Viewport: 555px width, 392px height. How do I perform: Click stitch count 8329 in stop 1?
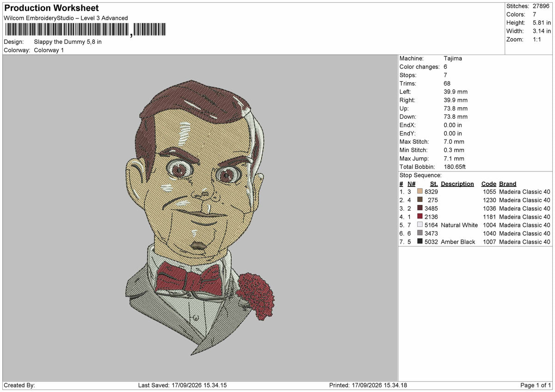[431, 192]
